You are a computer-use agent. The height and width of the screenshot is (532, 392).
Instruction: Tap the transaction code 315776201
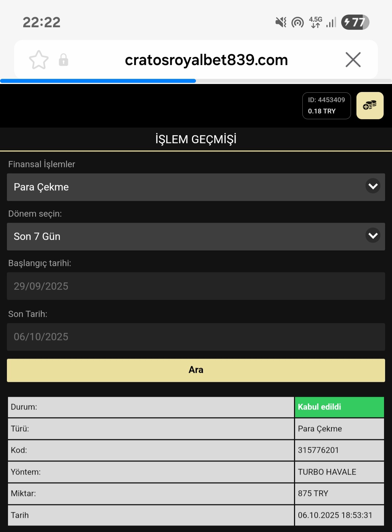318,450
